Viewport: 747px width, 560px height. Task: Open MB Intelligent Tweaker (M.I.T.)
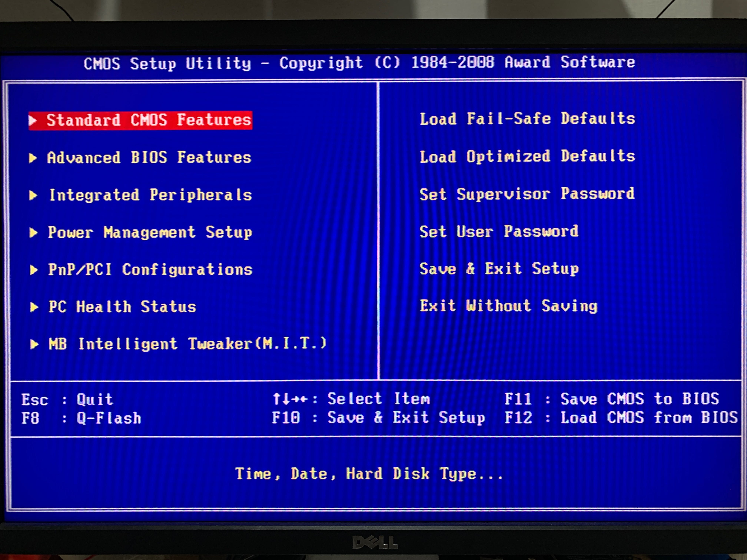click(187, 344)
